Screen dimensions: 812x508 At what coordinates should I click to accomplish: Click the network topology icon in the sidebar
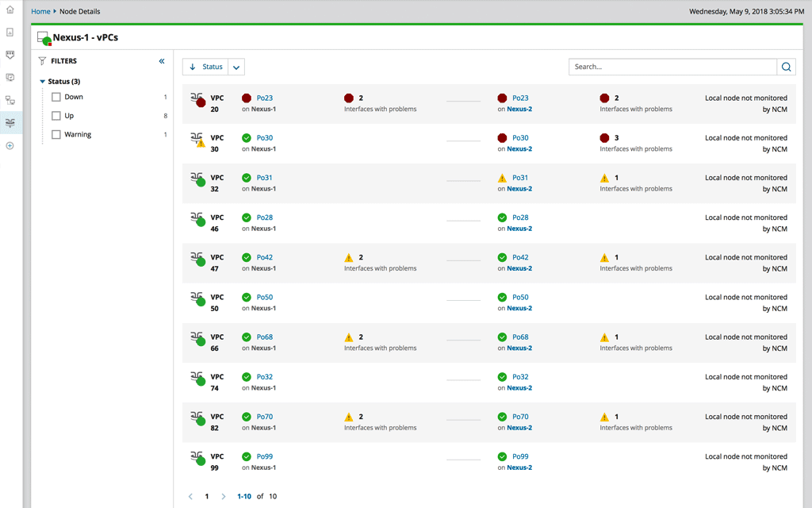click(10, 100)
